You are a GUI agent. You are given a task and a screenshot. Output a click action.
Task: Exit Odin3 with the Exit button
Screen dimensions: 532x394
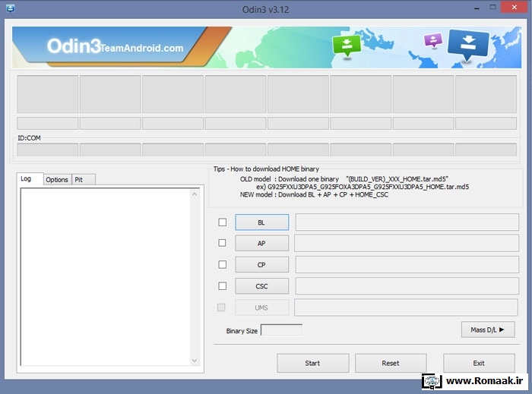[x=479, y=363]
